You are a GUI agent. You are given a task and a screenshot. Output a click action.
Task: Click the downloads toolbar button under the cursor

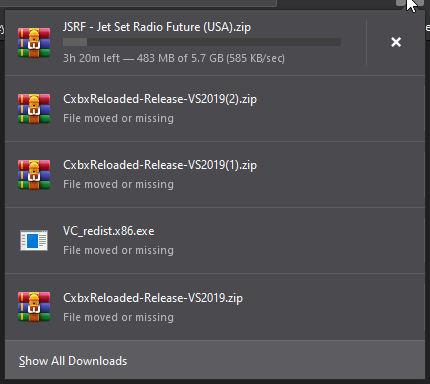click(410, 3)
